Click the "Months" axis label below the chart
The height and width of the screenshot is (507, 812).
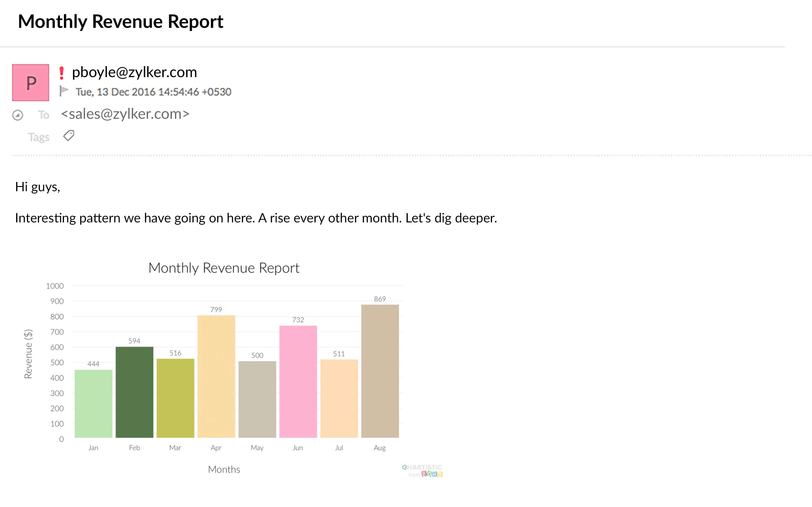[x=224, y=469]
